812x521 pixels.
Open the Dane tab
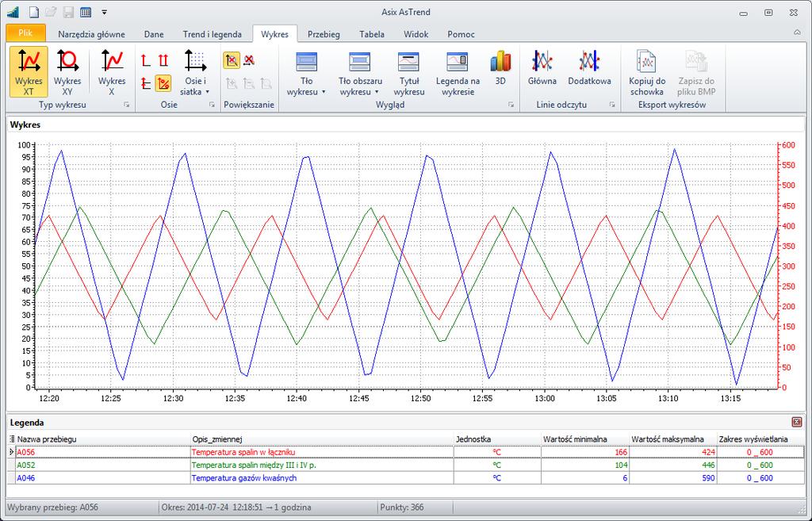(154, 34)
